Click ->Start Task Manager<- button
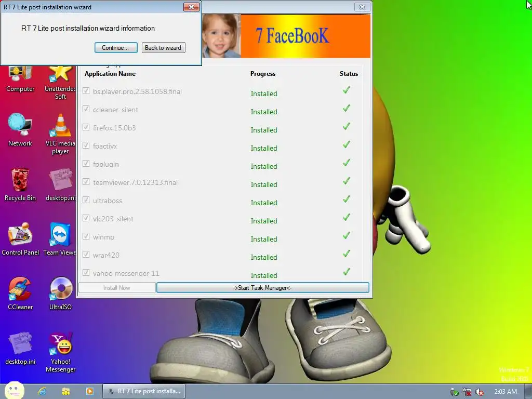The height and width of the screenshot is (399, 532). point(262,288)
